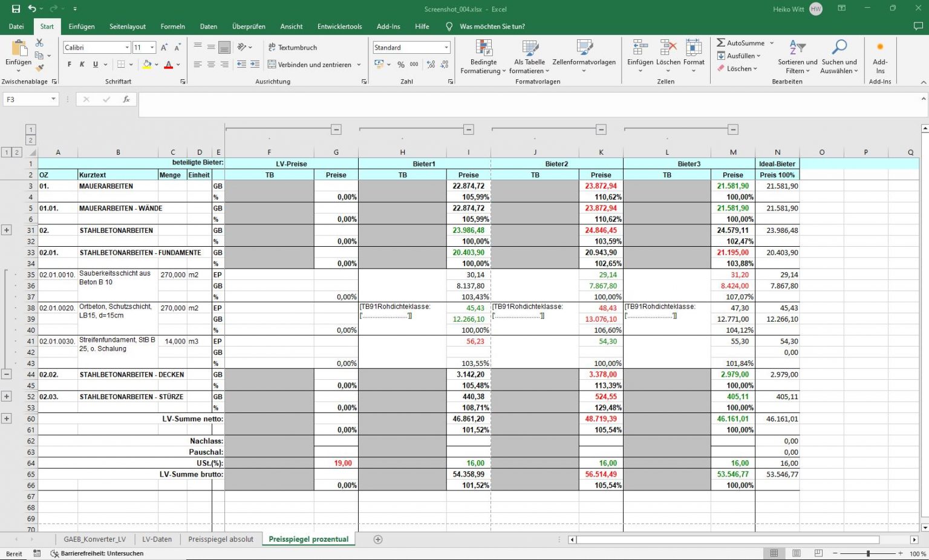Expand the row group at row 31
Image resolution: width=929 pixels, height=560 pixels.
(7, 230)
